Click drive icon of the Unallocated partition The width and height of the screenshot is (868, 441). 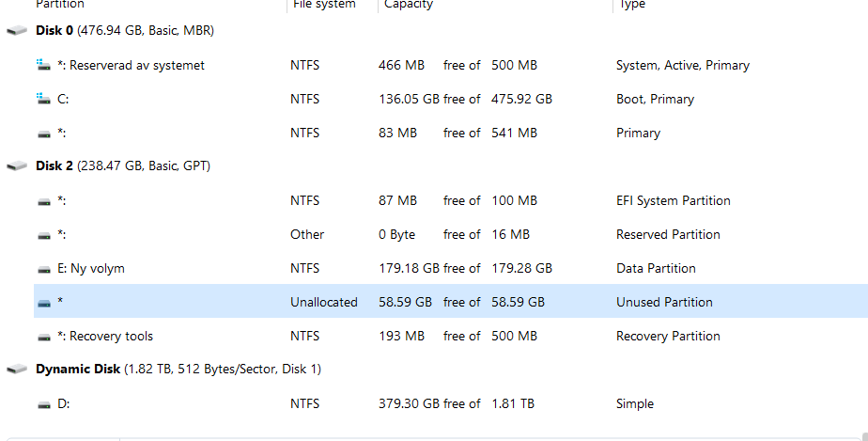tap(43, 303)
